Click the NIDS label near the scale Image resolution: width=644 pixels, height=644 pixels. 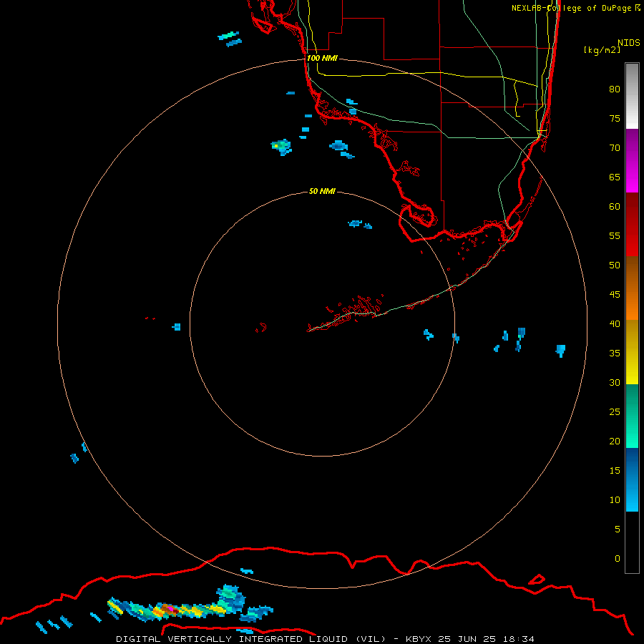click(628, 43)
